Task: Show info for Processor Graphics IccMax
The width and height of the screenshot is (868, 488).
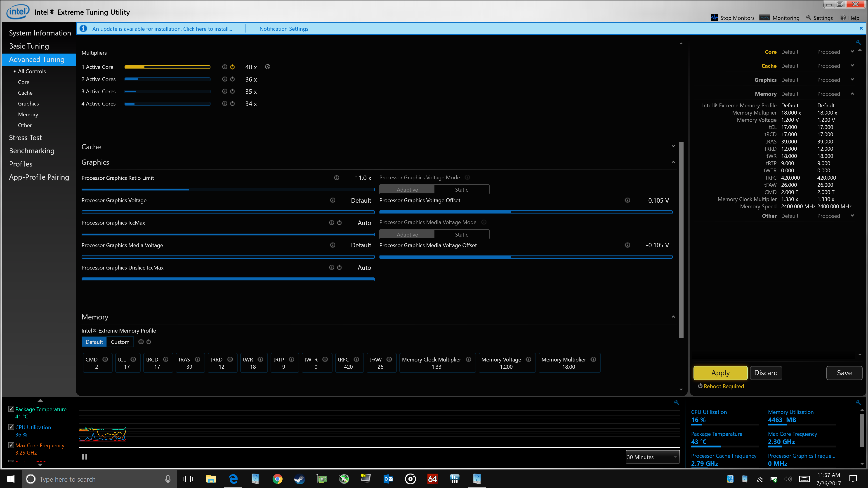Action: (332, 223)
